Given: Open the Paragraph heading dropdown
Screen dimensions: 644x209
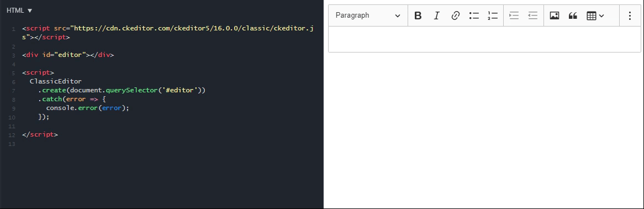Looking at the screenshot, I should pos(368,15).
